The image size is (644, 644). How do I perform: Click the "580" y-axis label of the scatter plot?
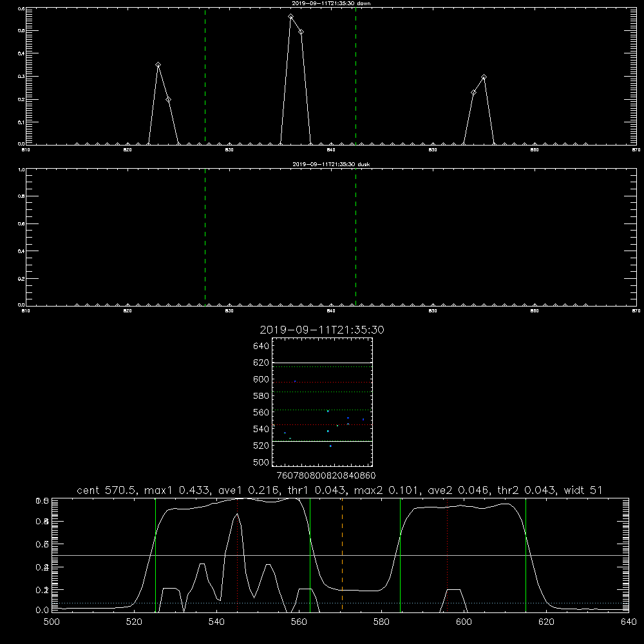(261, 396)
